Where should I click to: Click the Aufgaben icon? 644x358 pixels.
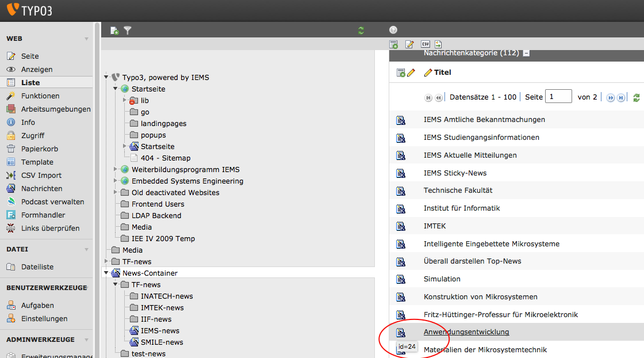[x=11, y=306]
